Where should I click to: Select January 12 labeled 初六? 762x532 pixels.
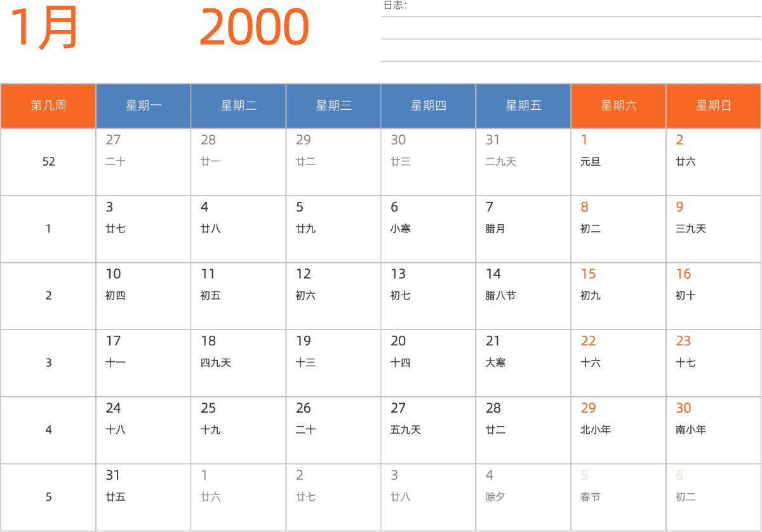tap(333, 296)
